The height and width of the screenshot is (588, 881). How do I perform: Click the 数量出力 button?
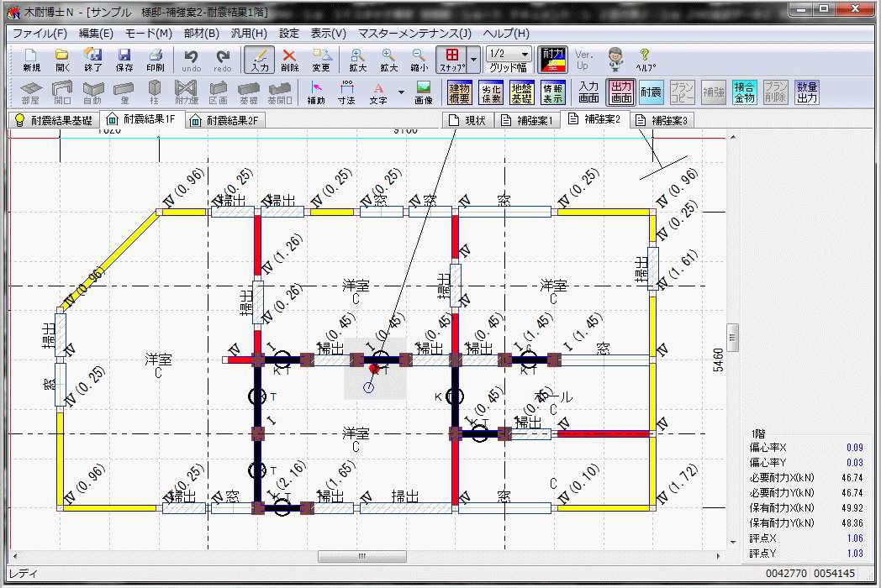(x=807, y=92)
